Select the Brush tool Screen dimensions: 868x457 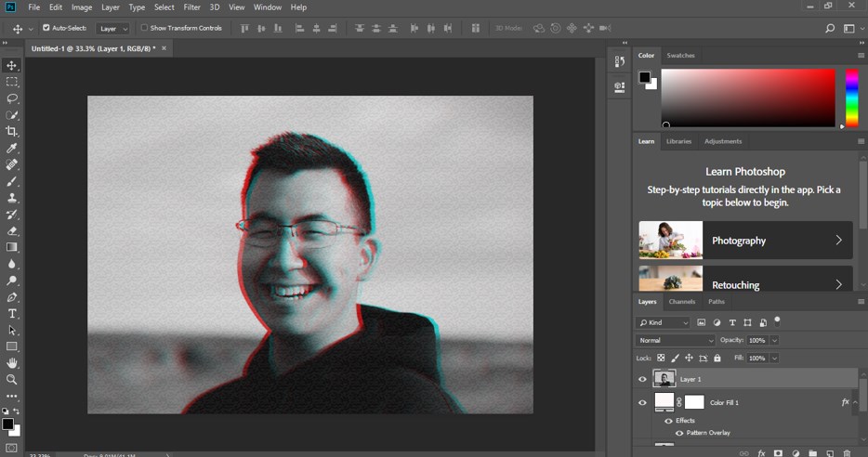click(x=12, y=181)
